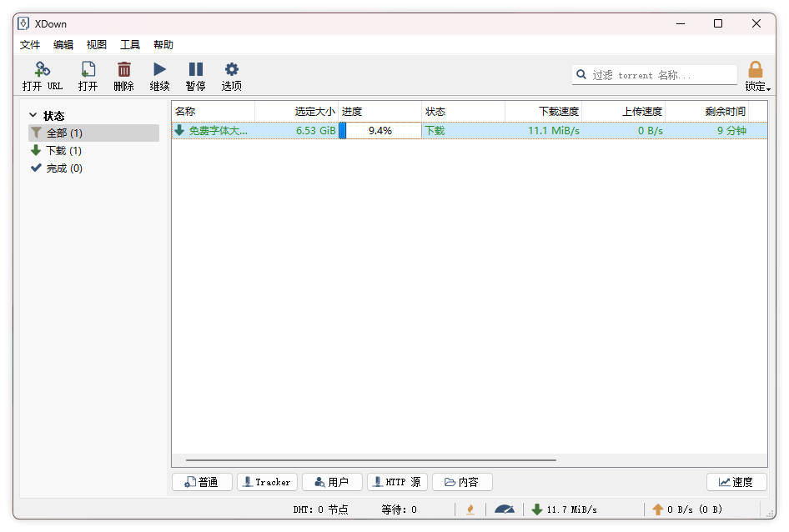Open the 文件 menu
Screen dimensions: 789x532
tap(30, 45)
